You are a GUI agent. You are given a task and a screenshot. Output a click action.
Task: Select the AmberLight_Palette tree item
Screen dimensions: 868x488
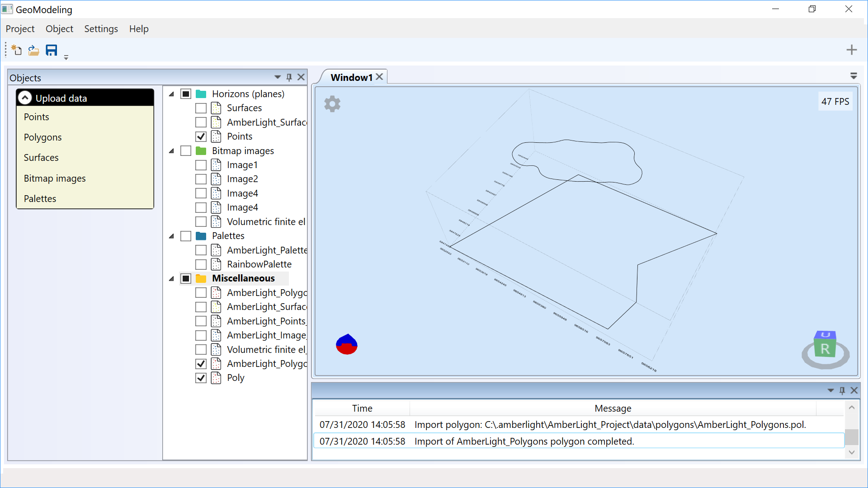267,250
